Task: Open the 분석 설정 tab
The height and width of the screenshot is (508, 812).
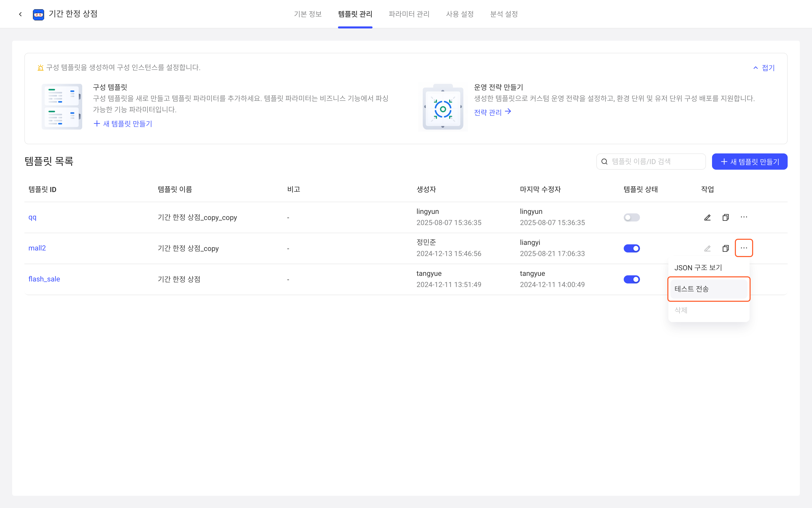Action: point(504,14)
